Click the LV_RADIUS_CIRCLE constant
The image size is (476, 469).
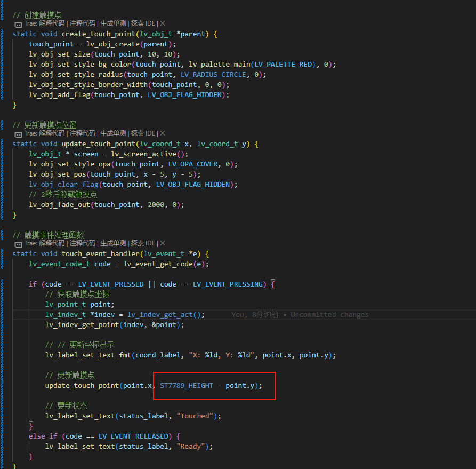pyautogui.click(x=213, y=75)
